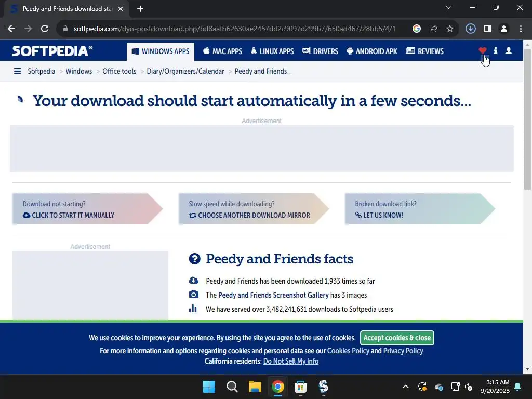Go to Windows breadcrumb link
Image resolution: width=532 pixels, height=399 pixels.
tap(79, 71)
